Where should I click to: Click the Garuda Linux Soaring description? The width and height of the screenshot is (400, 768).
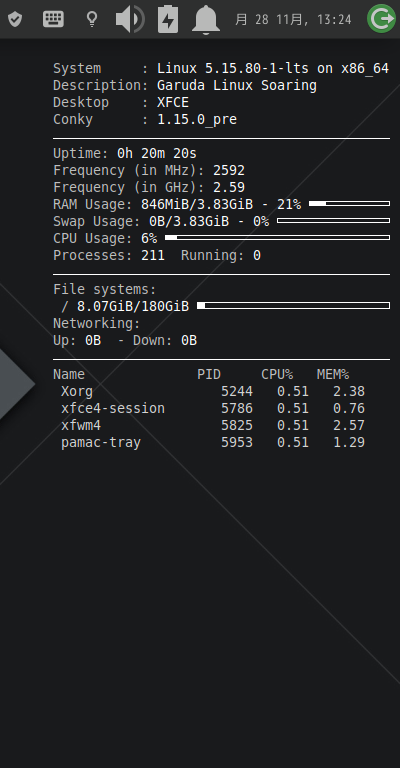coord(237,85)
